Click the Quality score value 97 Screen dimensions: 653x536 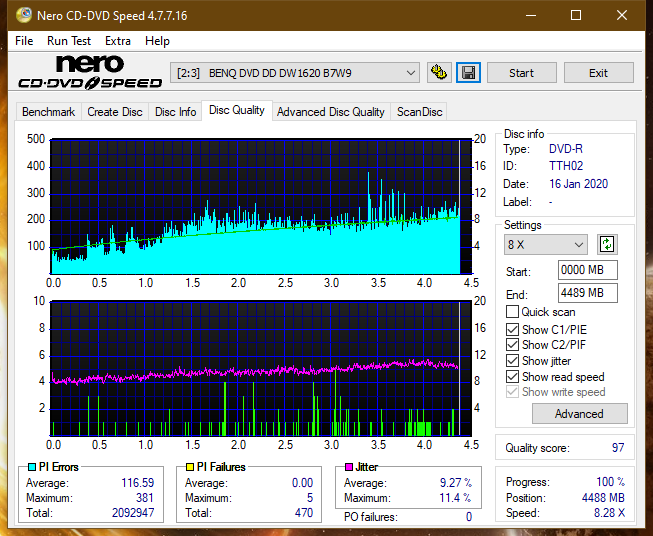pyautogui.click(x=618, y=448)
